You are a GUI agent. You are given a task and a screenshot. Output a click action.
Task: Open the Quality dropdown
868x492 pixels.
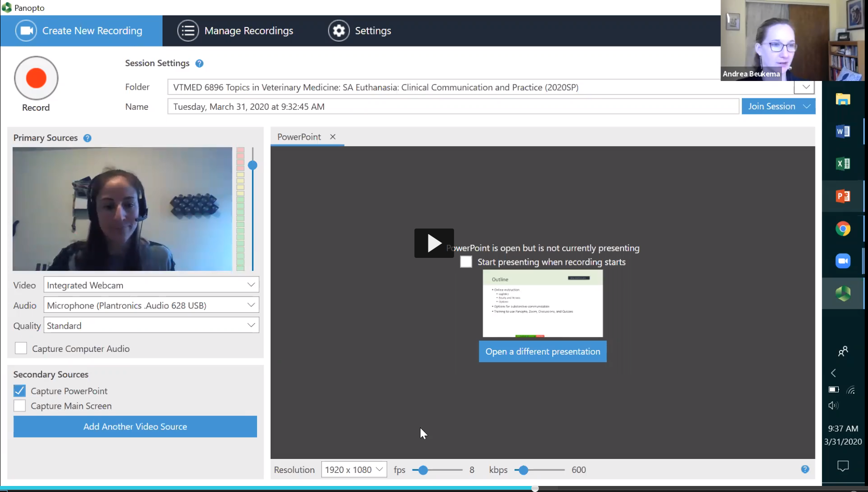(x=151, y=325)
